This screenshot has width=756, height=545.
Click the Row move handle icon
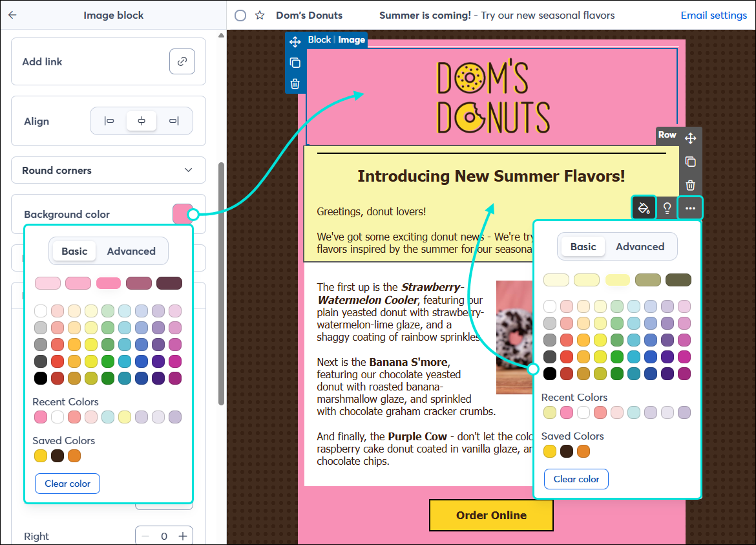click(x=690, y=138)
